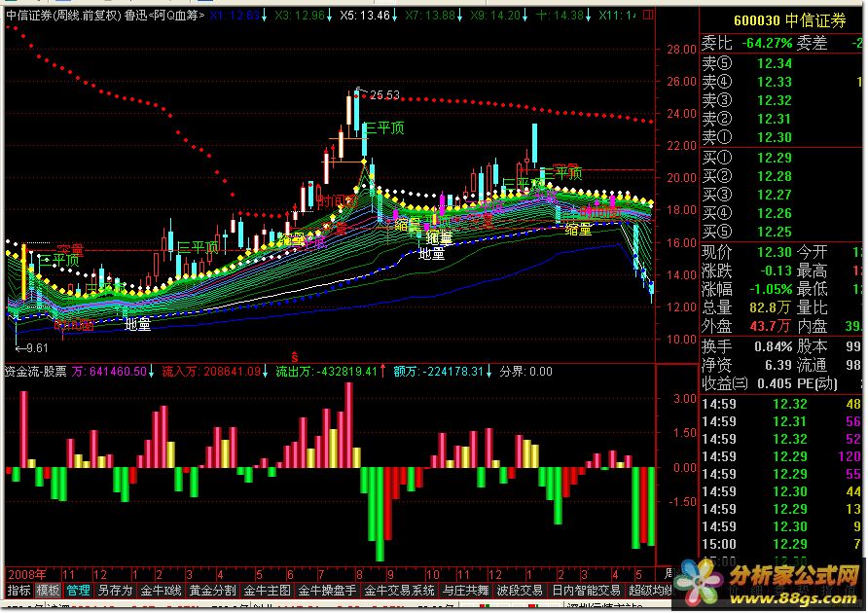Click the 涨幅 -1.05% field
Viewport: 868px width, 613px height.
[747, 289]
